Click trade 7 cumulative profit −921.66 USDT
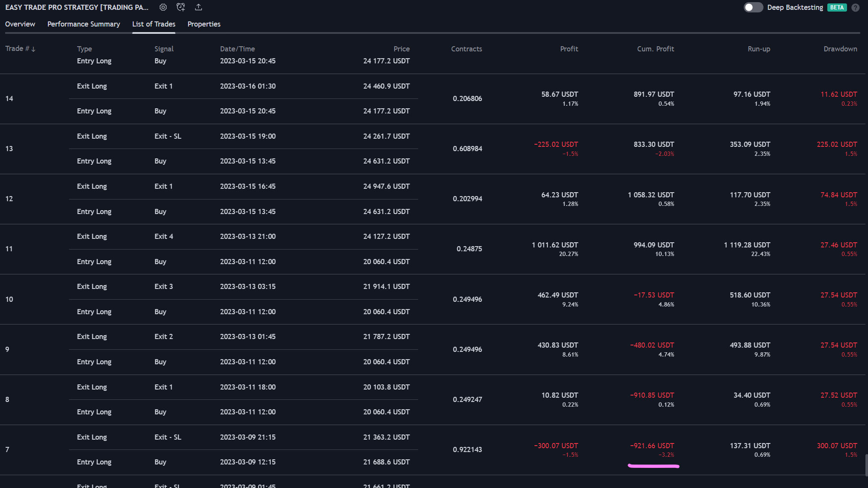Viewport: 868px width, 488px height. (652, 446)
